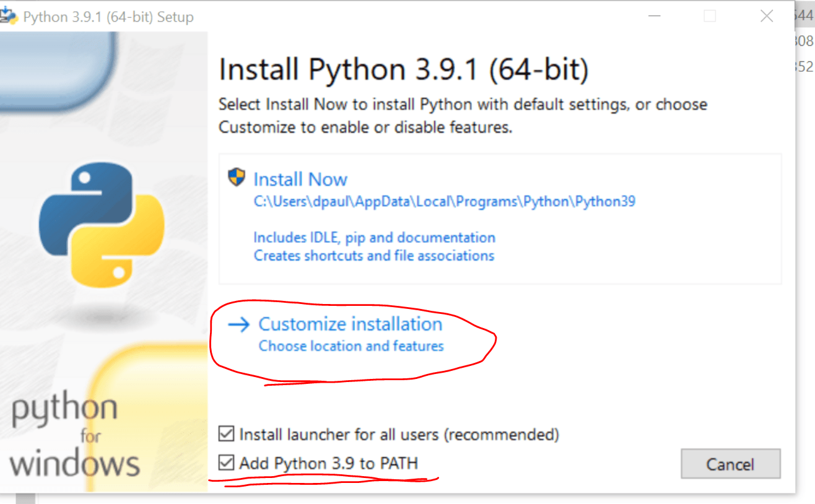Click the Install Now link
The height and width of the screenshot is (504, 815).
pyautogui.click(x=300, y=180)
